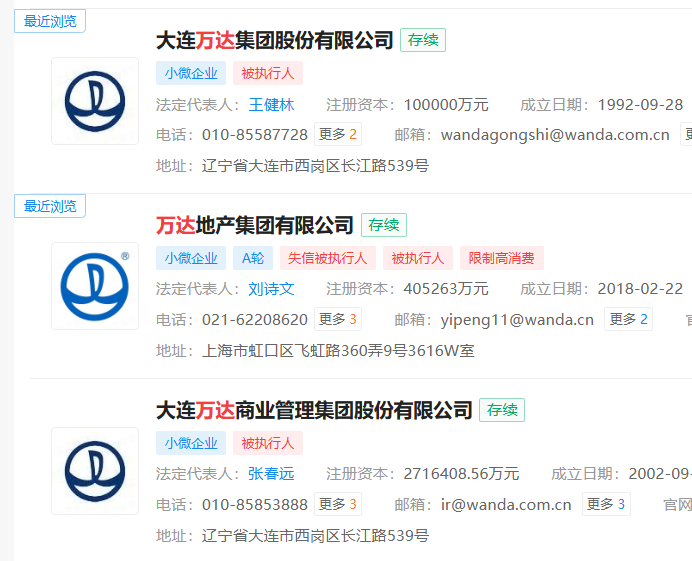This screenshot has height=561, width=692.
Task: View legal representative 刘诗文 profile
Action: tap(271, 289)
